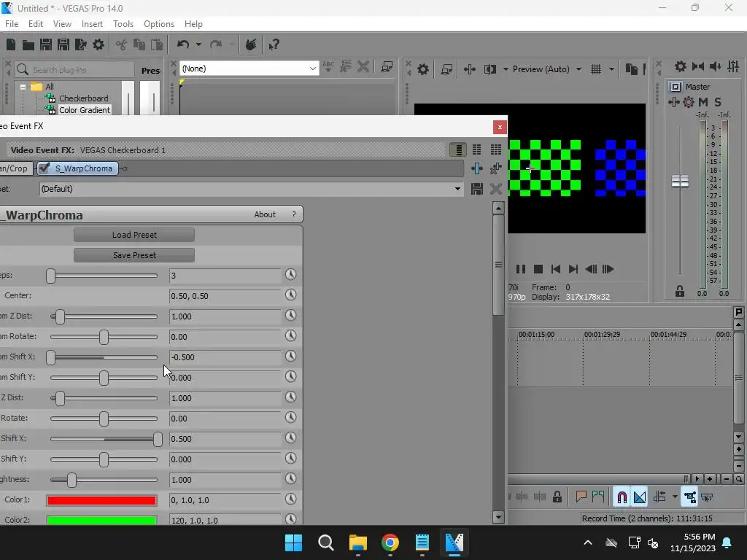Click the preview Overlays grid icon

(x=596, y=69)
